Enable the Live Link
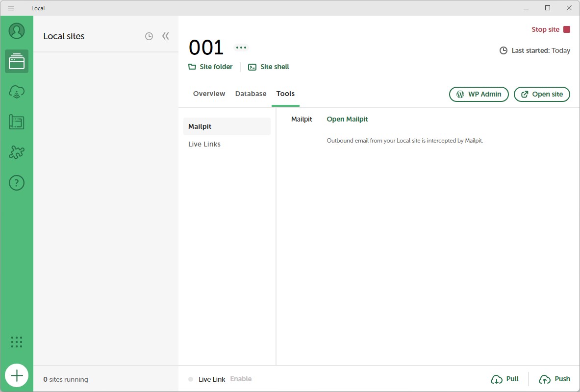 click(241, 379)
